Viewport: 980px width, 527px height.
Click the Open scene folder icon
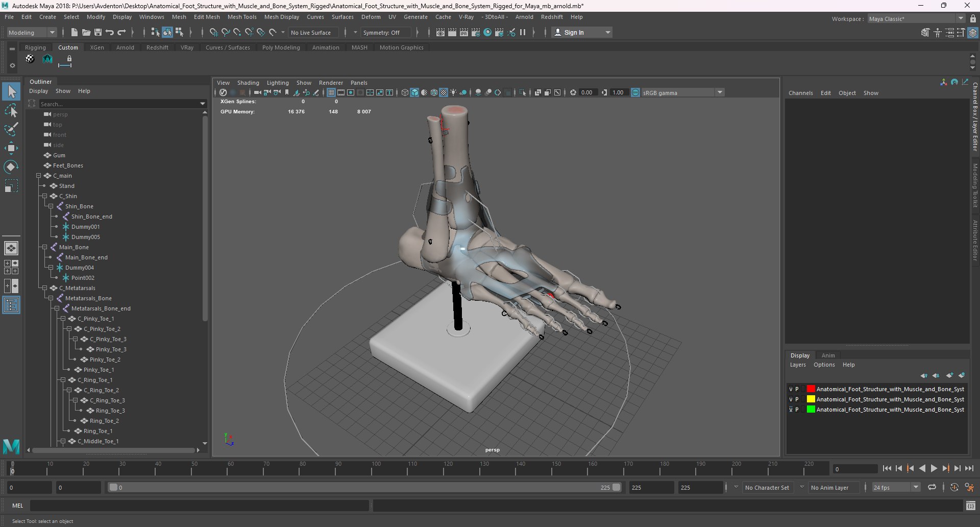point(86,32)
